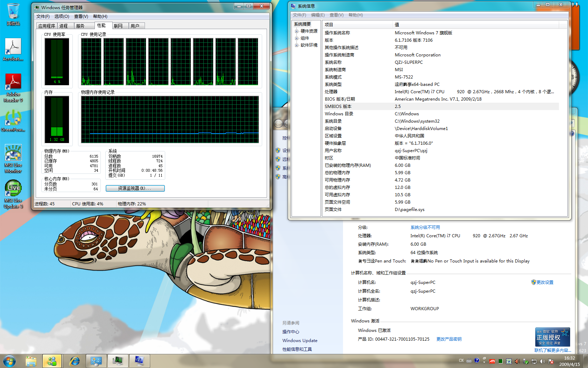The height and width of the screenshot is (368, 588).
Task: Open the volume speaker tray icon
Action: [542, 361]
